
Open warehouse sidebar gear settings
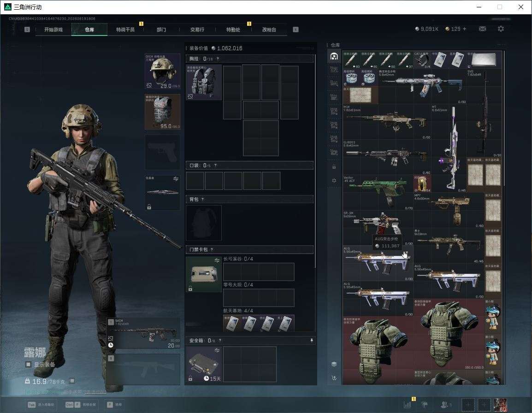334,181
